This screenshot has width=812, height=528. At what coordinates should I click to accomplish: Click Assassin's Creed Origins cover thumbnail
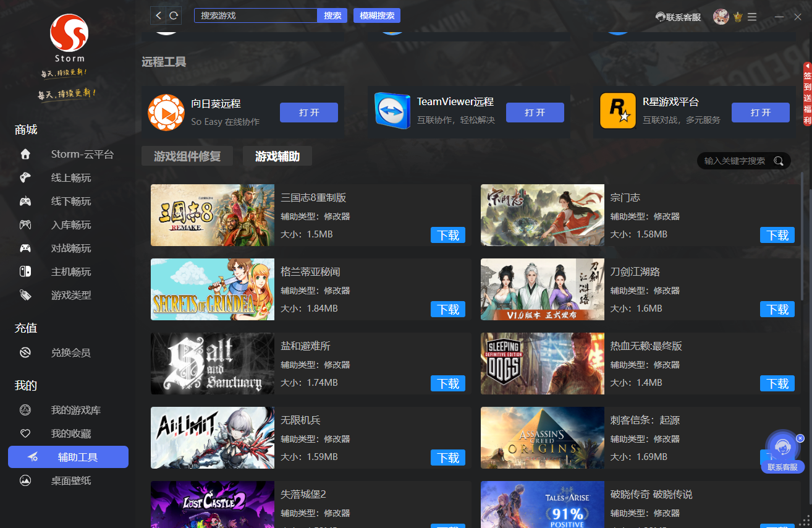click(543, 438)
